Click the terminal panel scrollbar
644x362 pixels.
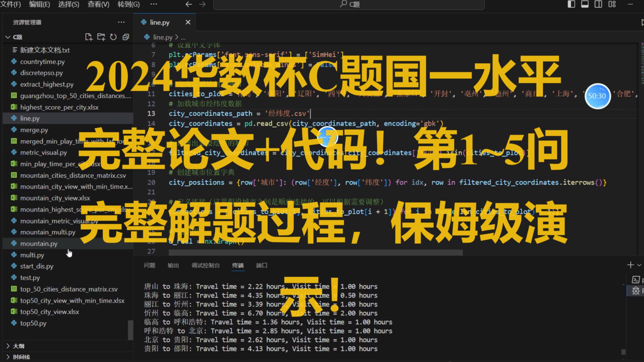click(623, 352)
